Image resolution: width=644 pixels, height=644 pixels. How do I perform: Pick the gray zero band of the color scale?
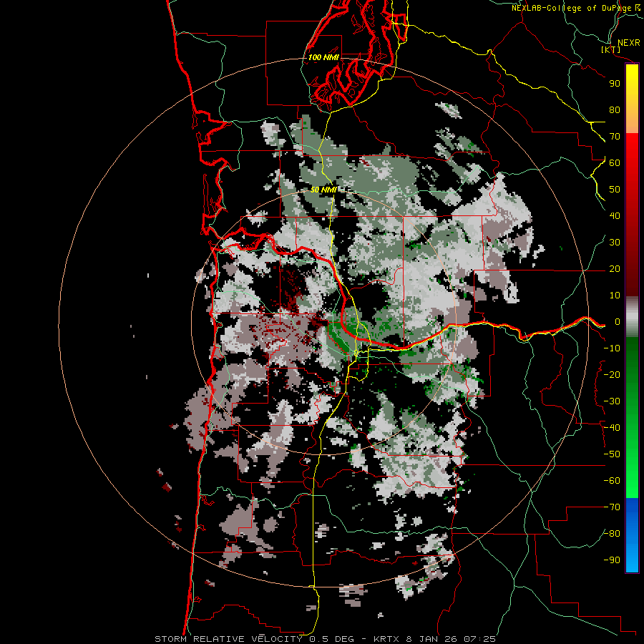(x=632, y=317)
